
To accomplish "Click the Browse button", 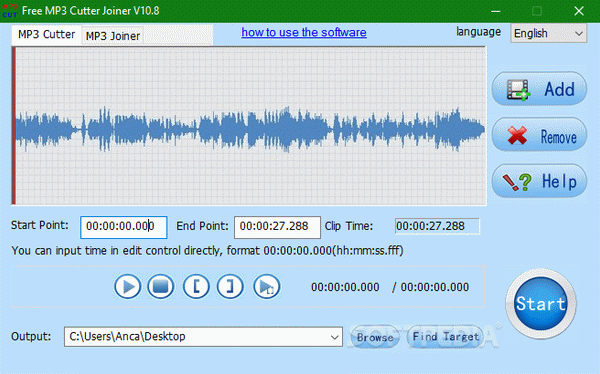I will point(375,337).
